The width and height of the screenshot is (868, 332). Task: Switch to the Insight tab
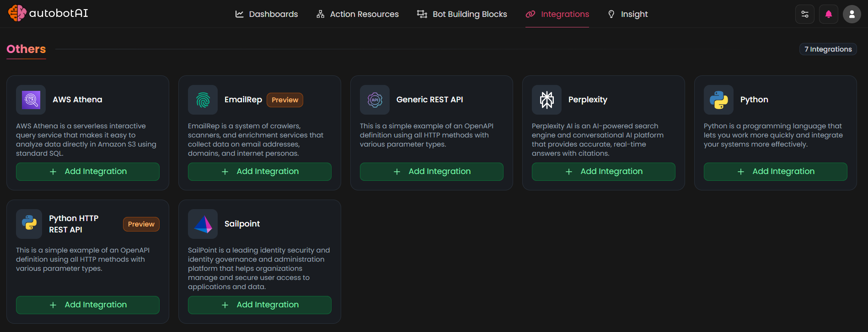point(627,14)
